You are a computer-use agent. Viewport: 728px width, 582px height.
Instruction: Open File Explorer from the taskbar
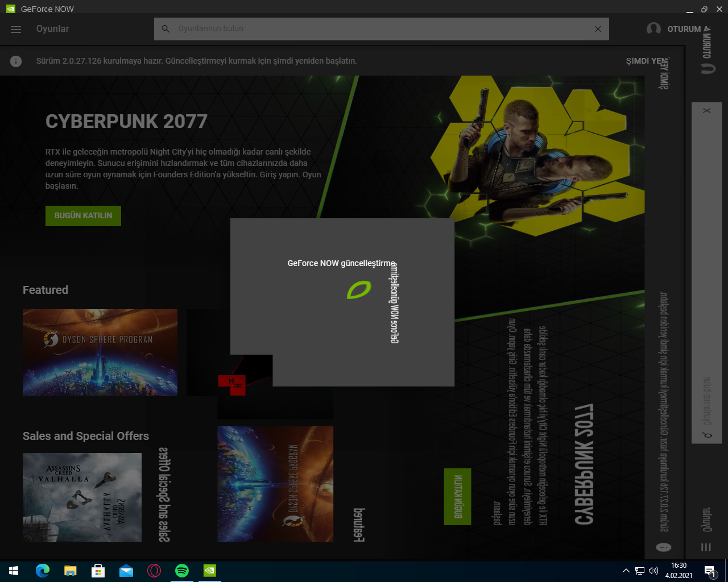[x=70, y=571]
